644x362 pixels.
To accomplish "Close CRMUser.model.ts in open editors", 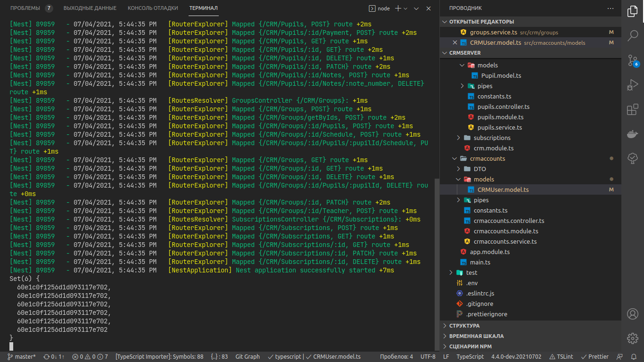I will point(455,42).
